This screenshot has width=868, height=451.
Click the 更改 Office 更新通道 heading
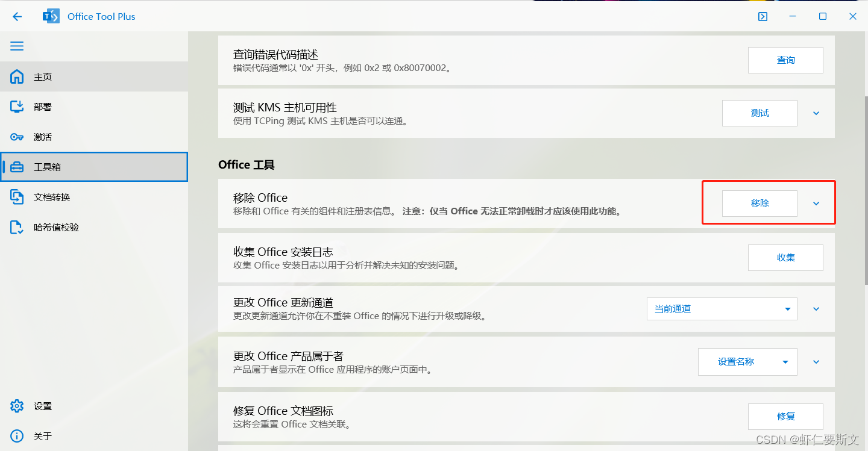(283, 302)
